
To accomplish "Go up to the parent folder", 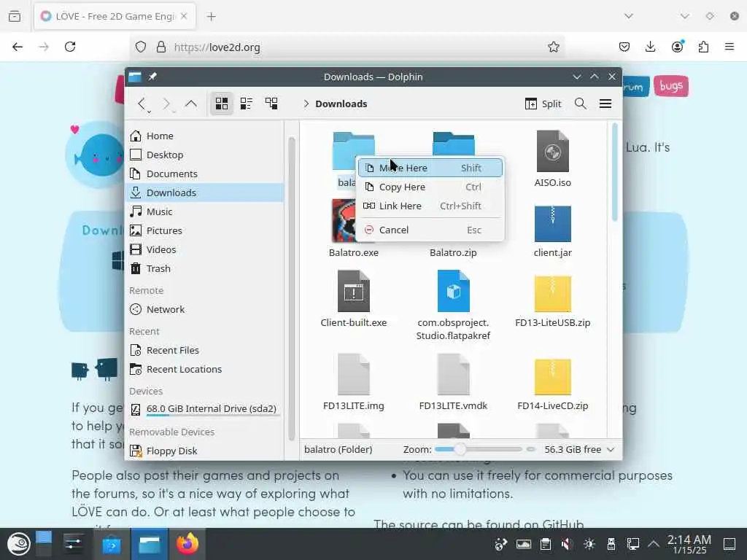I will 191,104.
